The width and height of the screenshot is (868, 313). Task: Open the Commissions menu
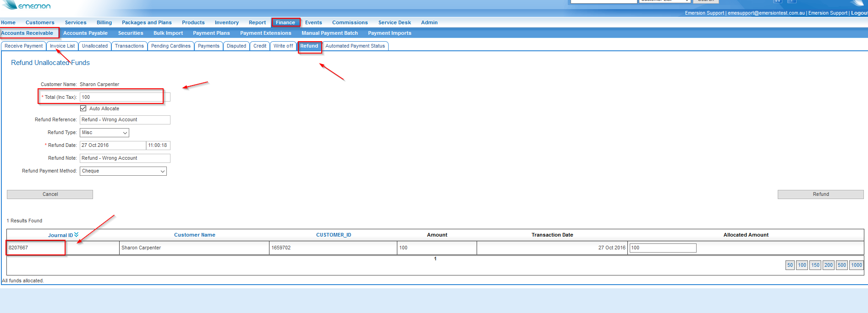coord(350,22)
